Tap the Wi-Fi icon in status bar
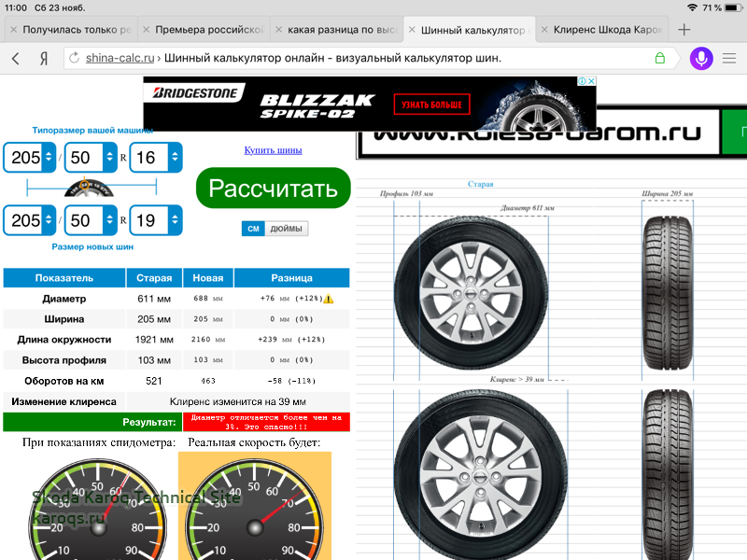The image size is (747, 560). coord(692,7)
